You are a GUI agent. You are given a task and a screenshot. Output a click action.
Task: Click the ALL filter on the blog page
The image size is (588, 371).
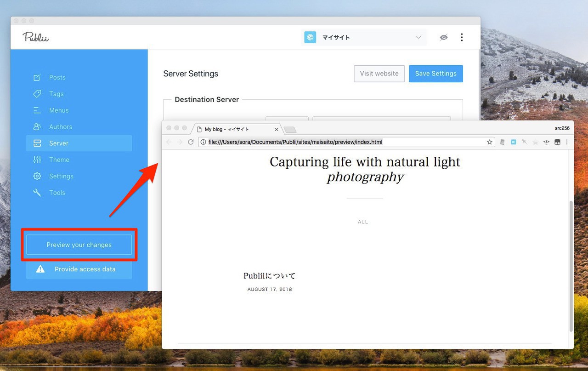363,222
